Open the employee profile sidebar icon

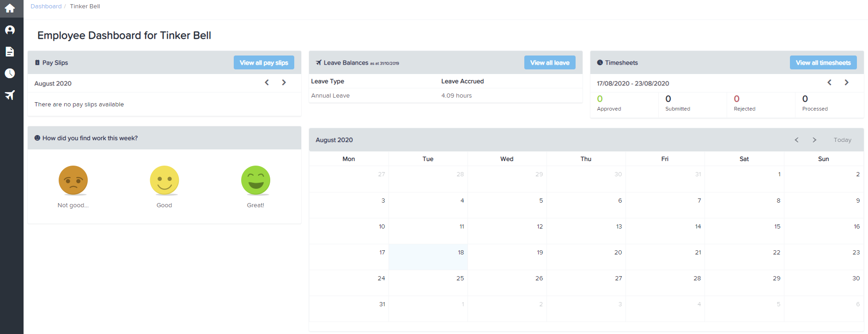pyautogui.click(x=10, y=30)
